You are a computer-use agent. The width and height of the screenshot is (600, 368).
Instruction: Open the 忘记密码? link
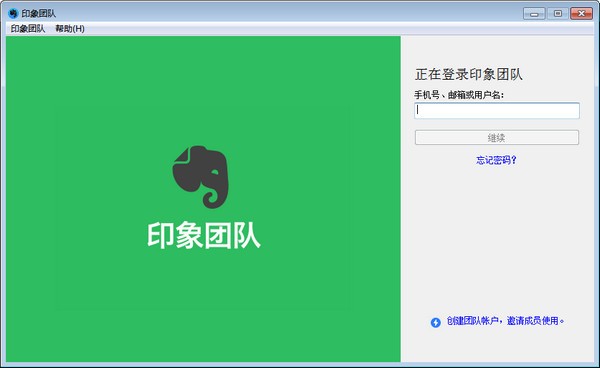496,160
